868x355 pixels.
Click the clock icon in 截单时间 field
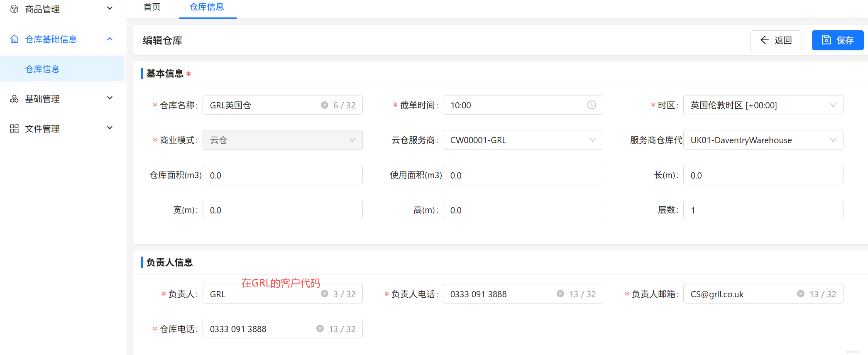[x=592, y=105]
